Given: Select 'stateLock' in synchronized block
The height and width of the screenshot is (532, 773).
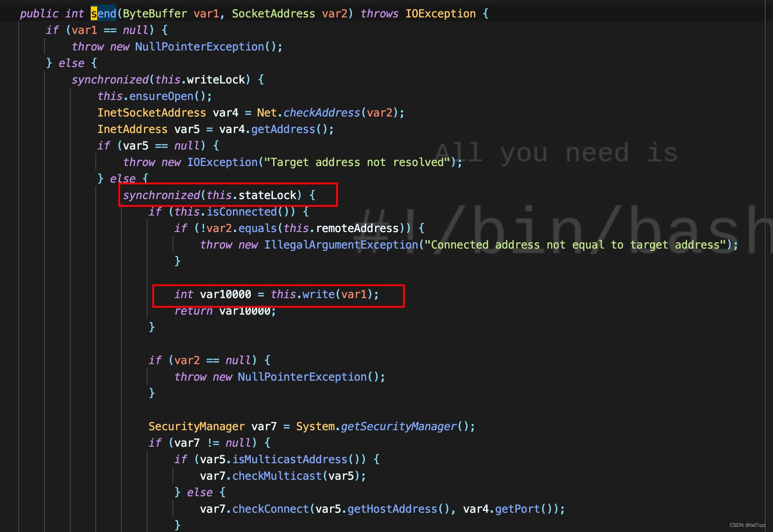Looking at the screenshot, I should pos(267,195).
